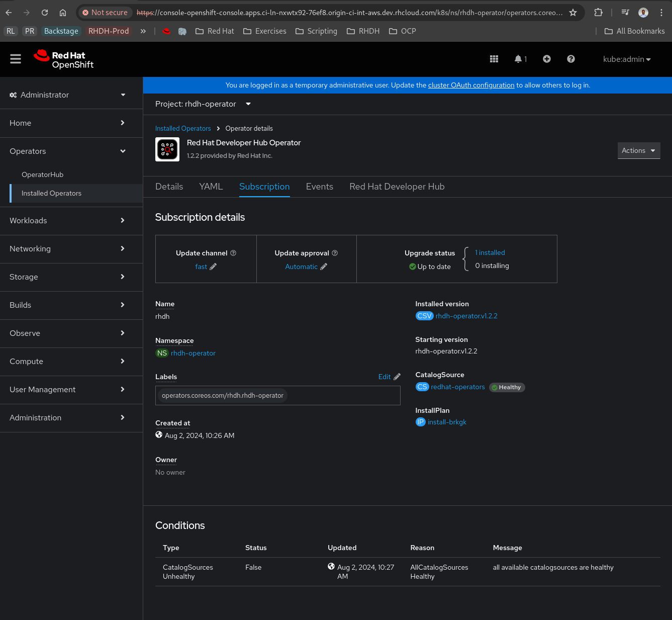Open the Actions dropdown
Image resolution: width=672 pixels, height=620 pixels.
click(638, 151)
